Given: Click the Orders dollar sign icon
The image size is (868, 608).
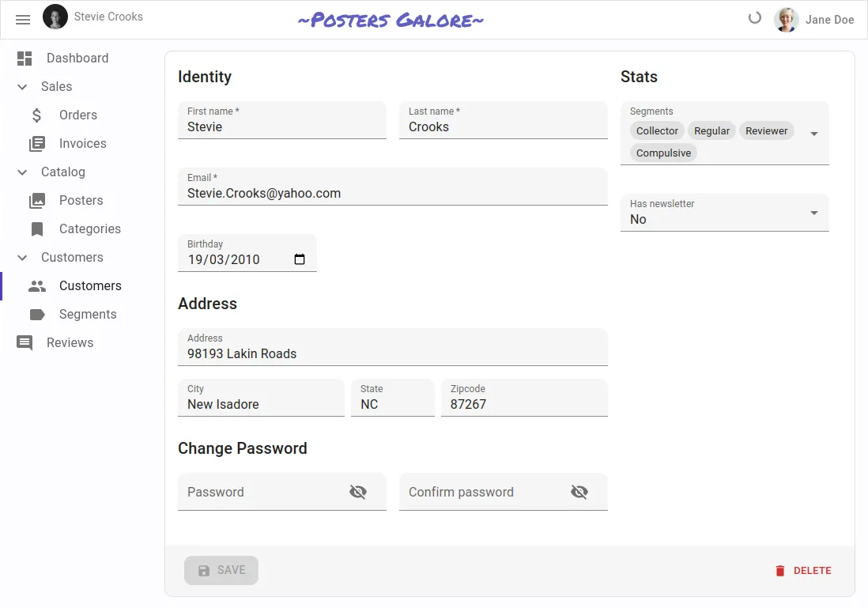Looking at the screenshot, I should coord(37,115).
